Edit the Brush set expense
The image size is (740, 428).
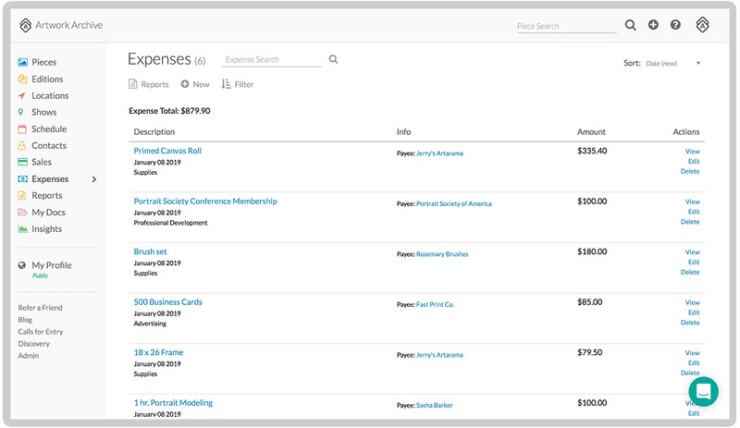pos(693,262)
